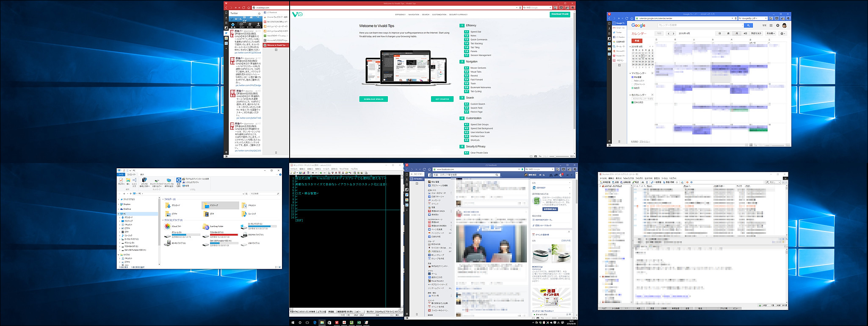Click the GET STARTED button
Image resolution: width=868 pixels, height=326 pixels.
(442, 99)
